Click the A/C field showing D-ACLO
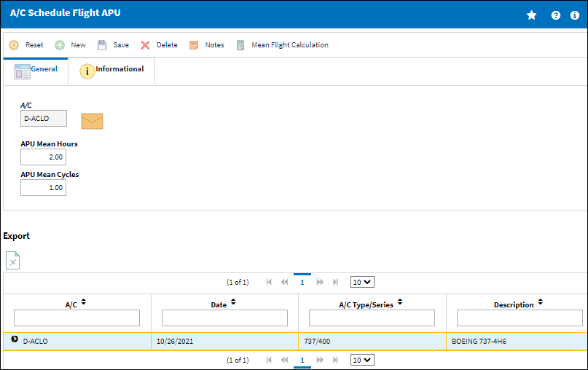Image resolution: width=588 pixels, height=370 pixels. click(x=44, y=119)
